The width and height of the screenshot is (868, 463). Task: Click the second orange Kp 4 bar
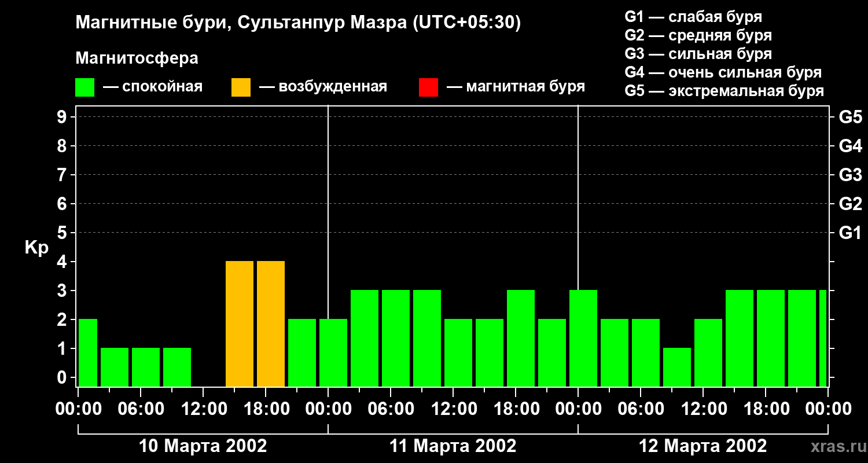[271, 324]
